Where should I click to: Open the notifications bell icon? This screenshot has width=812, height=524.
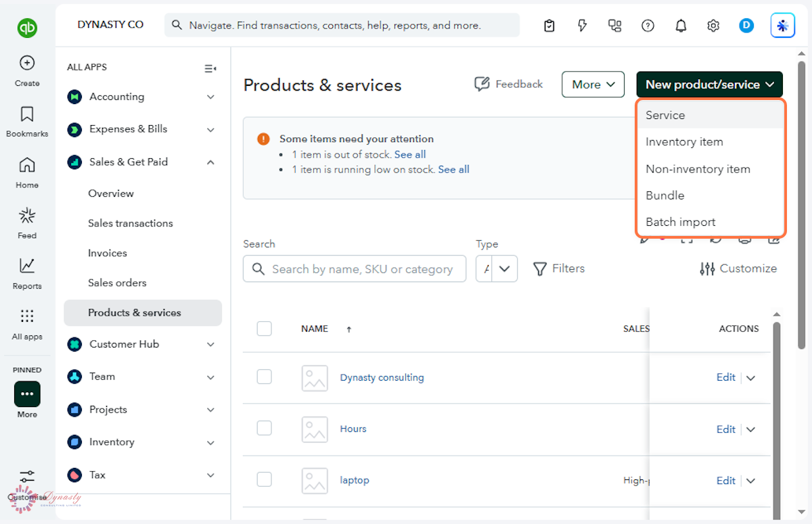[681, 26]
